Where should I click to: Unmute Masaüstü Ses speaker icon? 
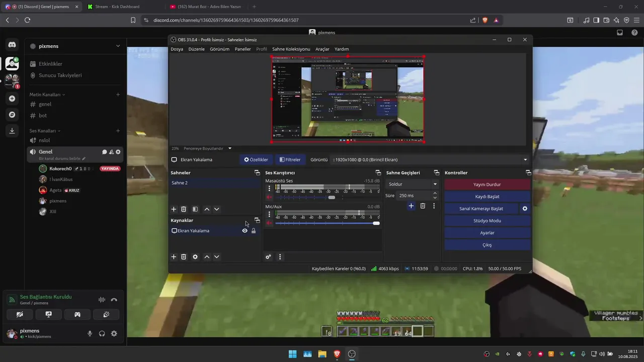pos(269,197)
